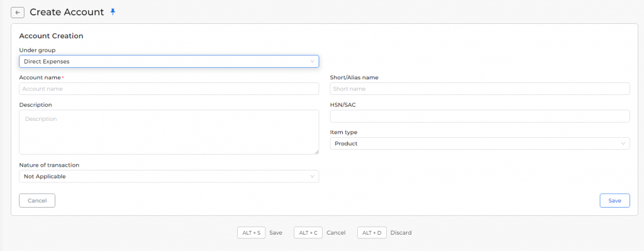Click the ALT + S shortcut key

pos(252,233)
